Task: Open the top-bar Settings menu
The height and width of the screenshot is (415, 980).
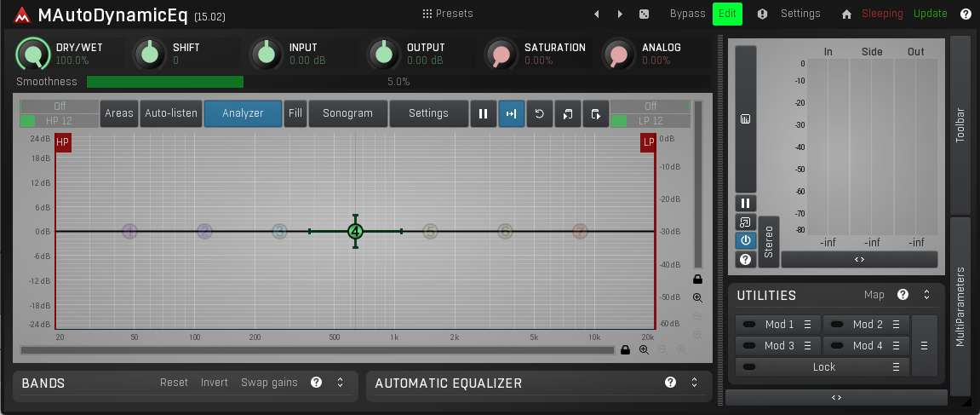Action: click(x=800, y=13)
